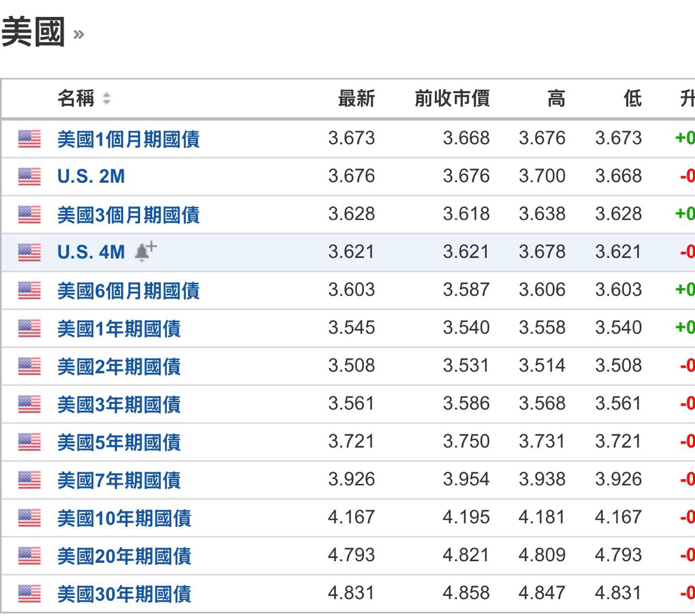Click the flag icon in 美國30年期國債 row
Image resolution: width=695 pixels, height=616 pixels.
point(29,594)
